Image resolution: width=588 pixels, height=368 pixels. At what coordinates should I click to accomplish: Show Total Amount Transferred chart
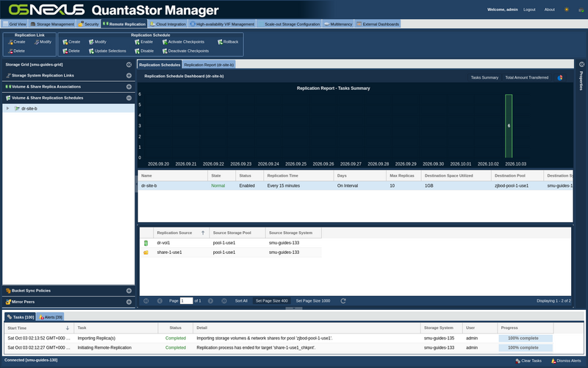click(x=526, y=77)
